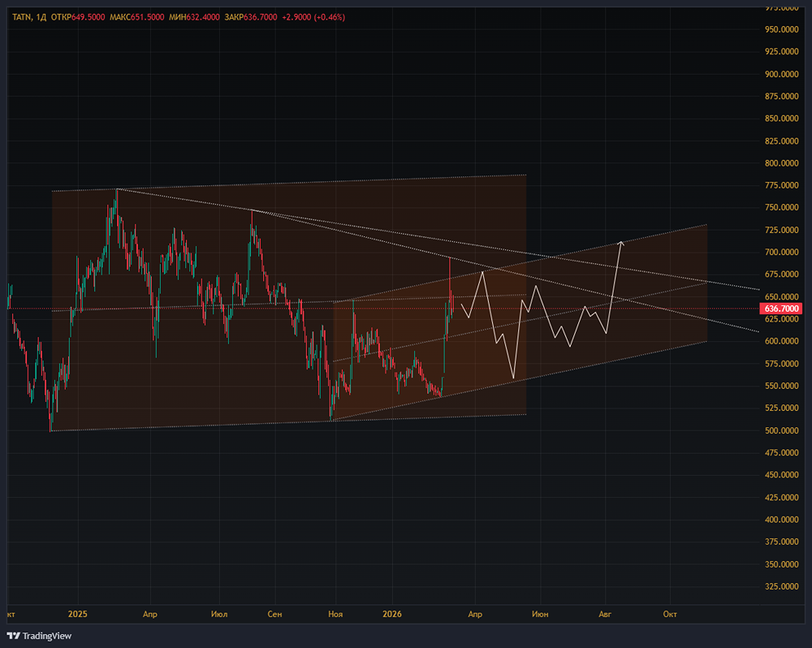Click the 825.0000 price axis label
This screenshot has width=812, height=648.
click(781, 141)
